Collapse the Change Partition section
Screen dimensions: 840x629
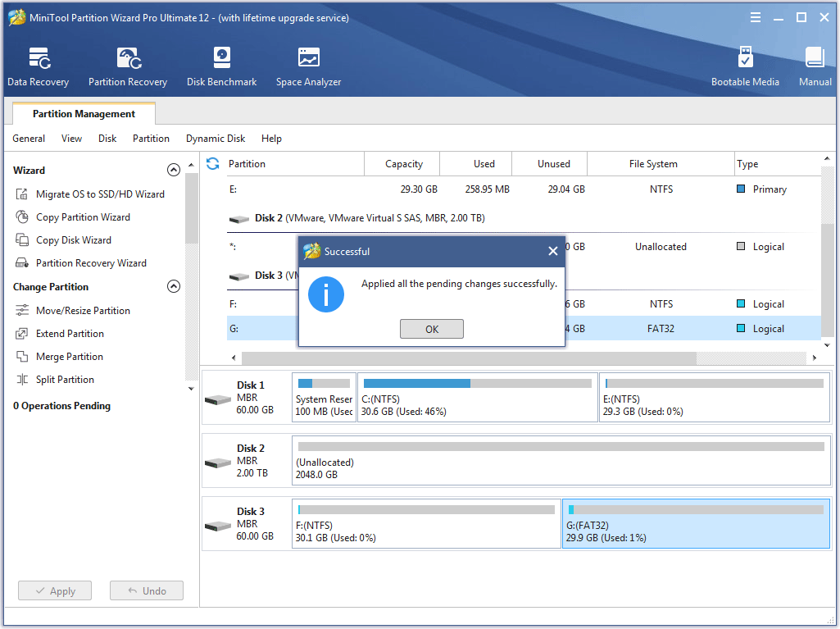174,286
